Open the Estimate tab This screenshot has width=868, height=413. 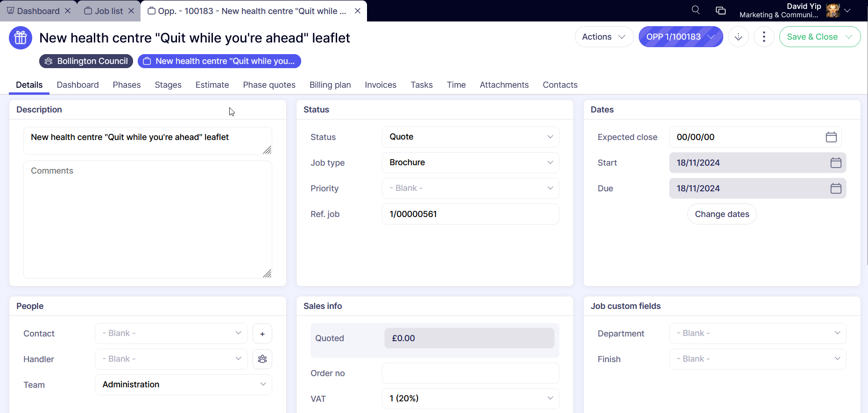pos(212,85)
